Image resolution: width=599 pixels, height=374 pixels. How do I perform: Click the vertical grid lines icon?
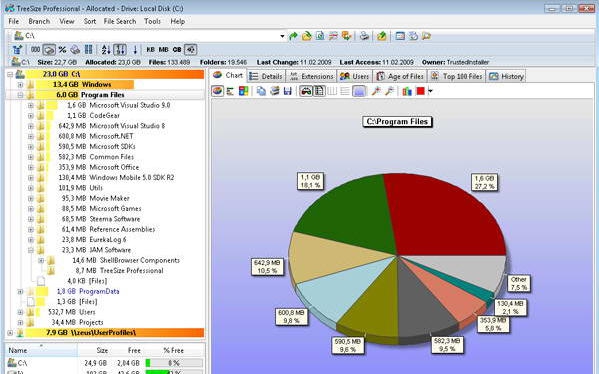332,91
